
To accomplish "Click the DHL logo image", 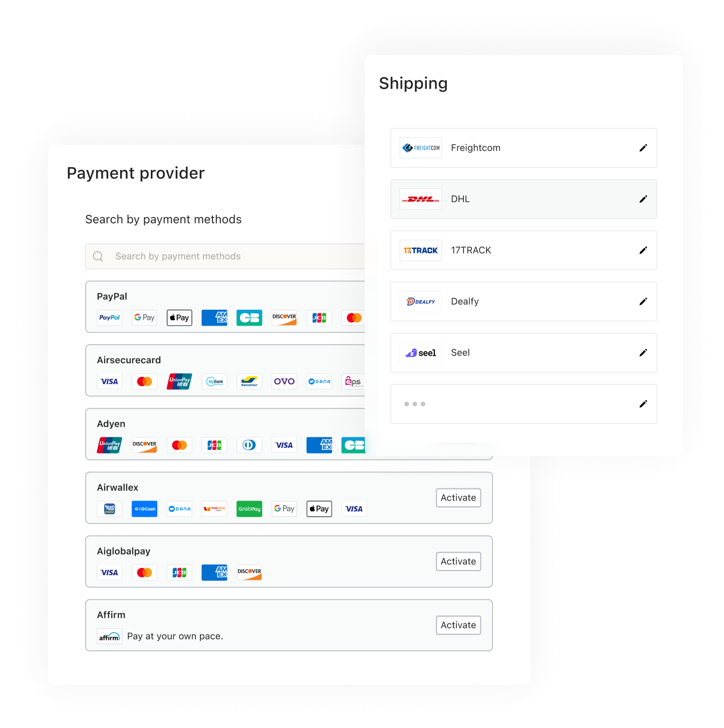I will (x=421, y=199).
